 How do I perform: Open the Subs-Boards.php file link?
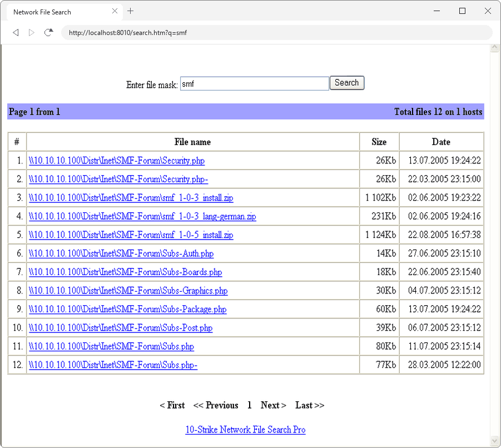tap(125, 272)
